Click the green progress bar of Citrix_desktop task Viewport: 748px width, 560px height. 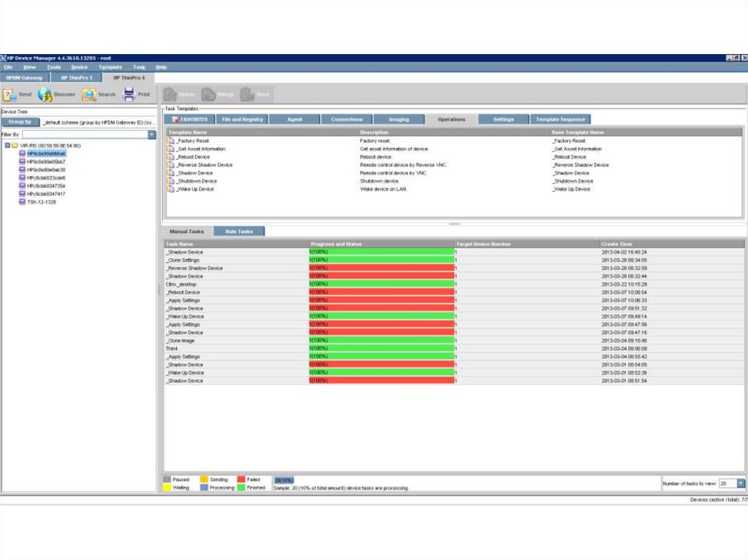(381, 284)
